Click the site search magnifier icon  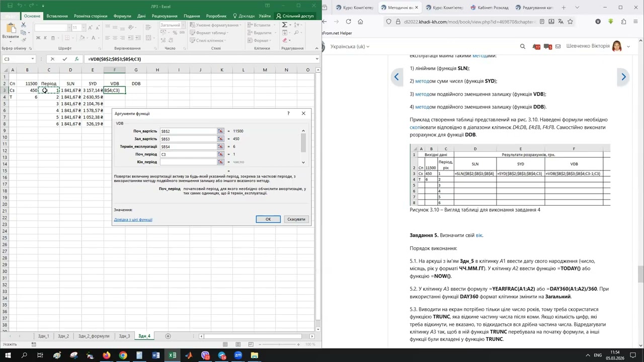point(523,46)
